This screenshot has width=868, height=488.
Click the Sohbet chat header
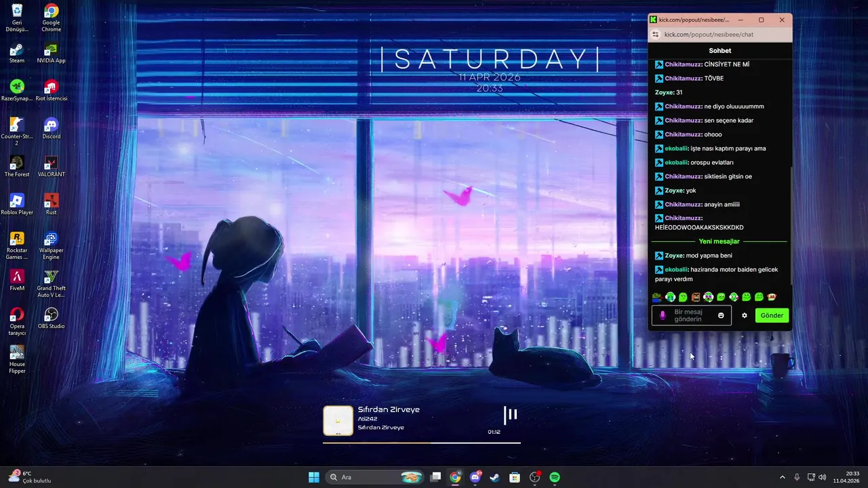[720, 51]
